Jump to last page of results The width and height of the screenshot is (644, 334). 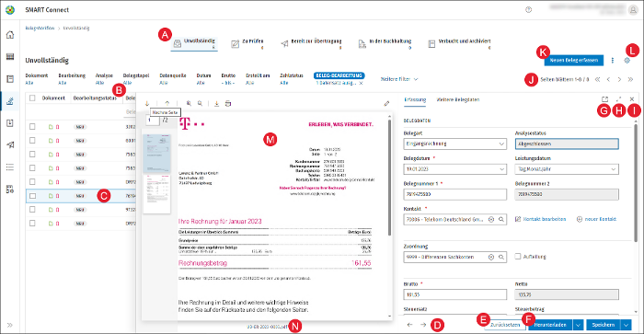[630, 79]
